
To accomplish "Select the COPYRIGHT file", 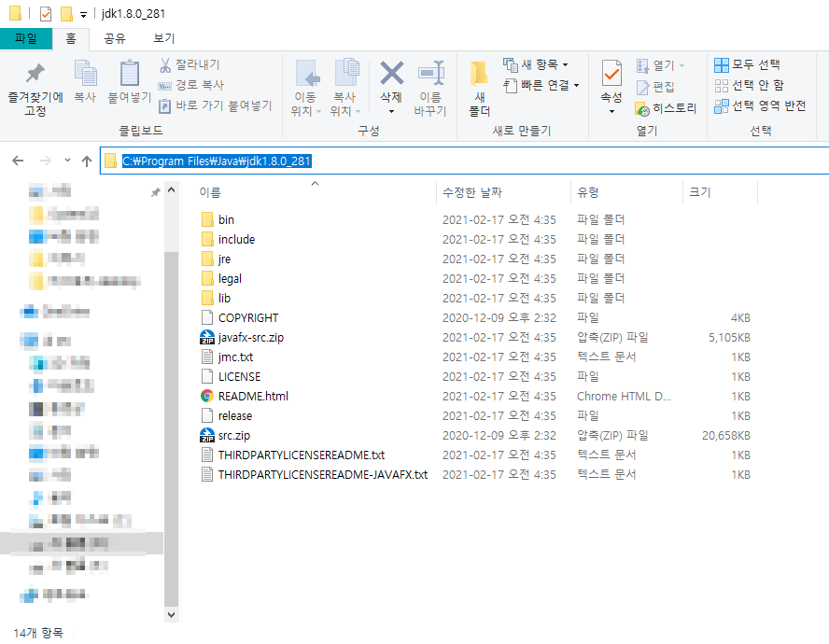I will click(x=248, y=317).
